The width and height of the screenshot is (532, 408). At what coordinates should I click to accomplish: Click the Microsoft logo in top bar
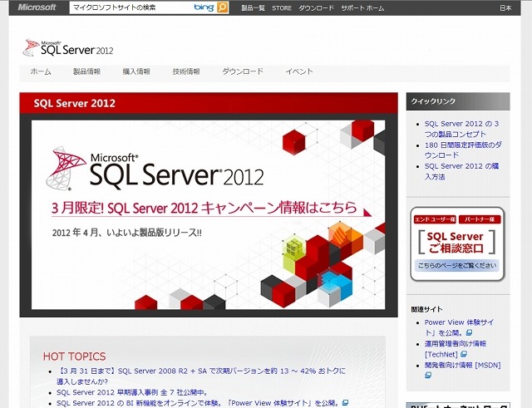pyautogui.click(x=37, y=7)
